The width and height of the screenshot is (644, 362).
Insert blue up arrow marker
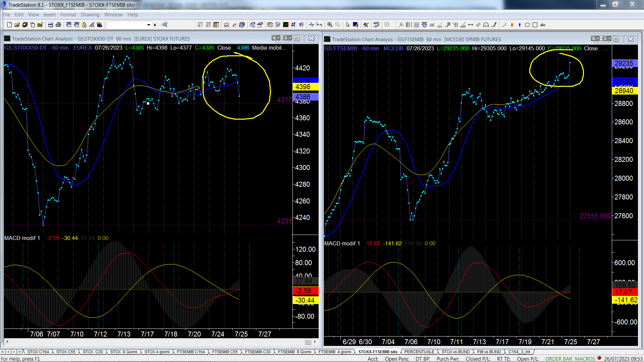[520, 25]
